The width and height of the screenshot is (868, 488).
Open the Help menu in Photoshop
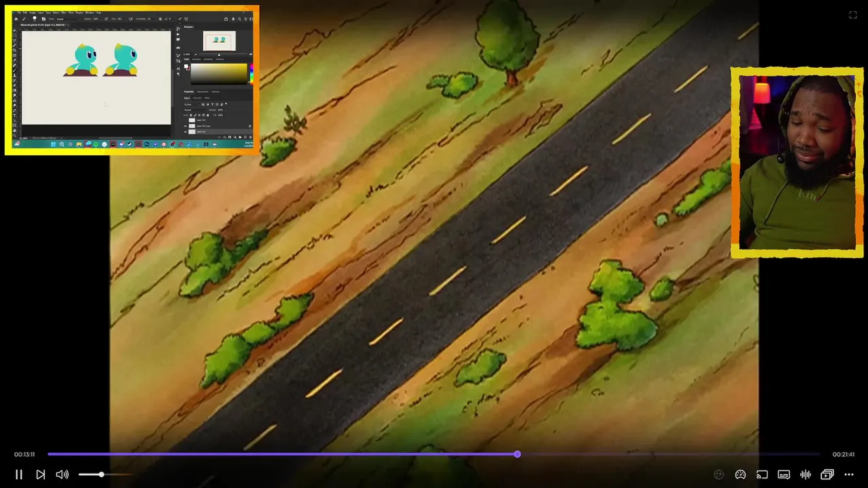pyautogui.click(x=98, y=13)
